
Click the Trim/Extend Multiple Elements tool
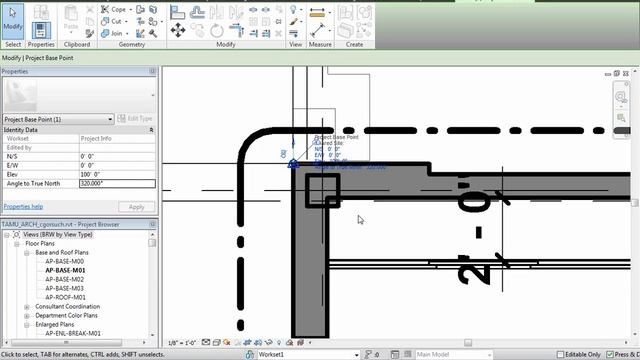(266, 33)
